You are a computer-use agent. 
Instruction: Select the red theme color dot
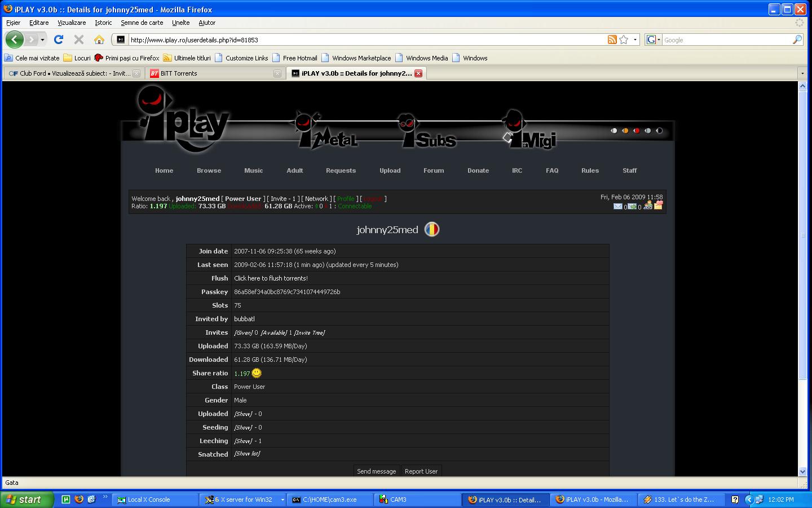pos(636,131)
